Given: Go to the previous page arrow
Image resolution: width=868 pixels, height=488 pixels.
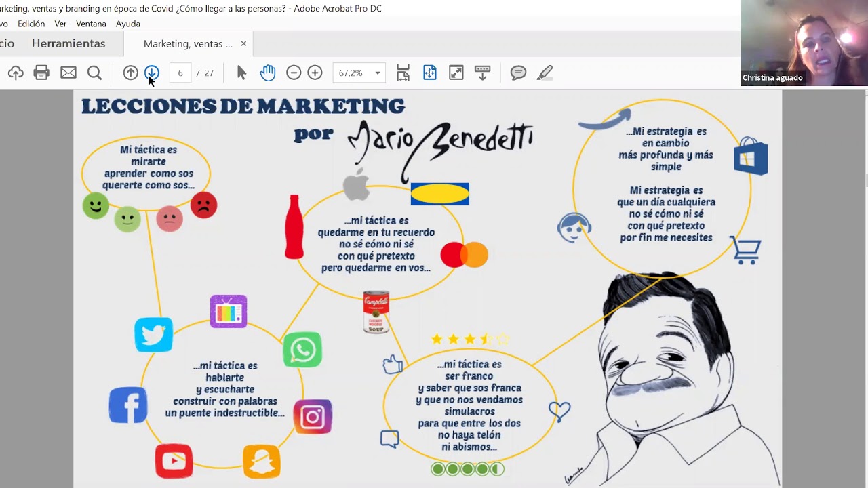Looking at the screenshot, I should click(131, 73).
